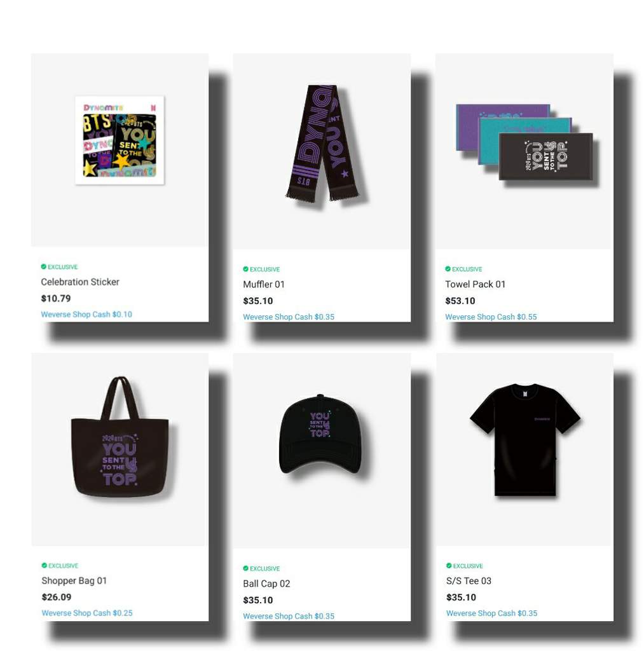Click the Ball Cap 02 product name
Screen dimensions: 644x651
tap(266, 584)
